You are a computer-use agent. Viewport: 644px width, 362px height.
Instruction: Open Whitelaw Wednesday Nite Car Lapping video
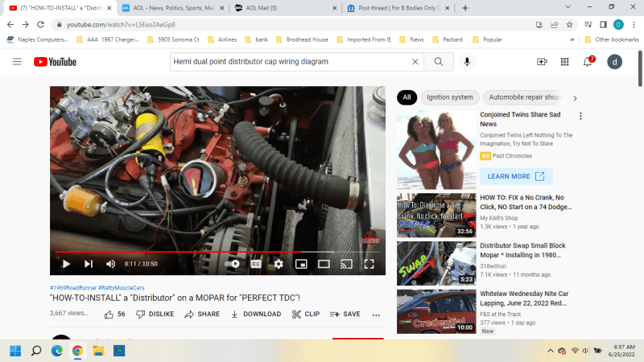pyautogui.click(x=436, y=311)
